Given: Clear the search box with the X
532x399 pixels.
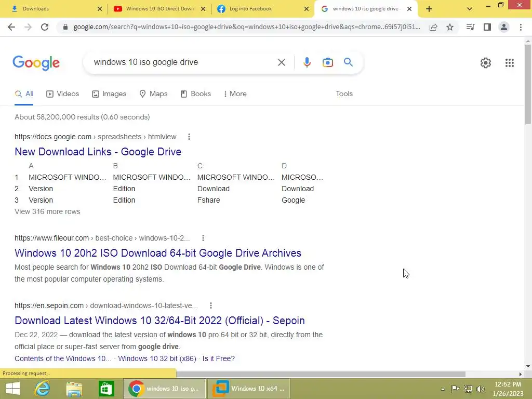Looking at the screenshot, I should coord(281,62).
